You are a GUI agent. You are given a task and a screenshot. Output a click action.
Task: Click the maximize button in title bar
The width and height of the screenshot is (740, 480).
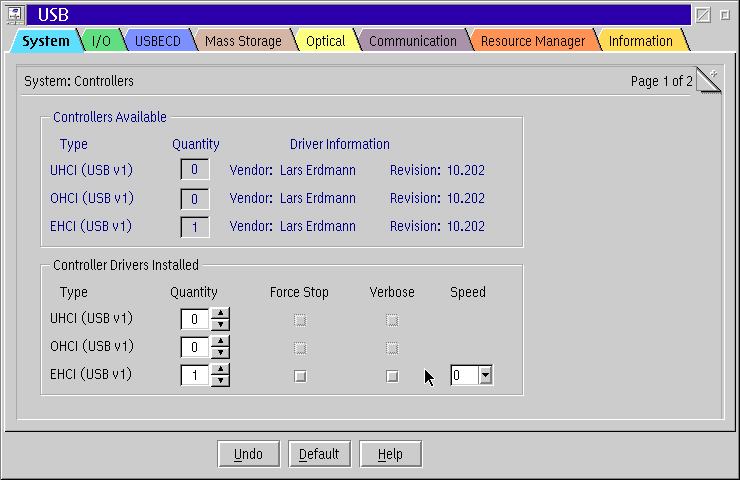725,15
